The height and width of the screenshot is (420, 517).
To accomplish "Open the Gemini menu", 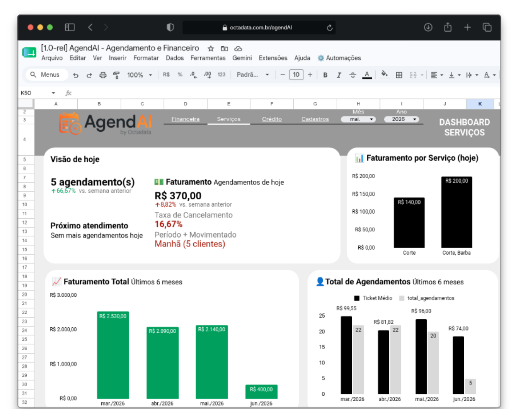I will click(x=242, y=58).
